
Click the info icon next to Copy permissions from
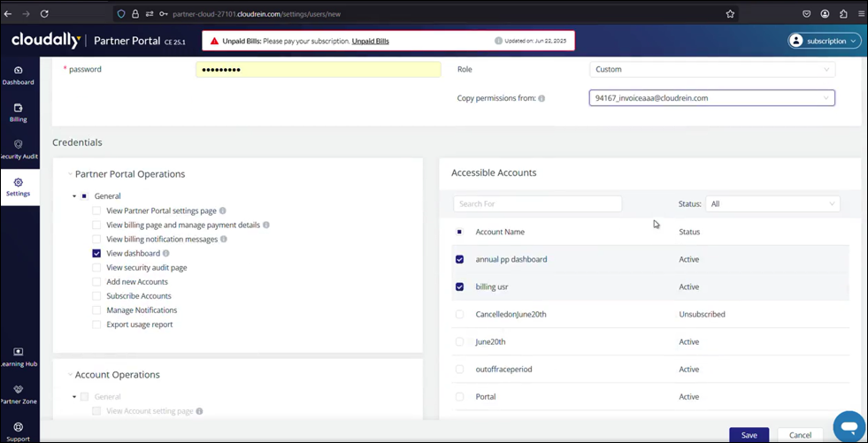542,98
